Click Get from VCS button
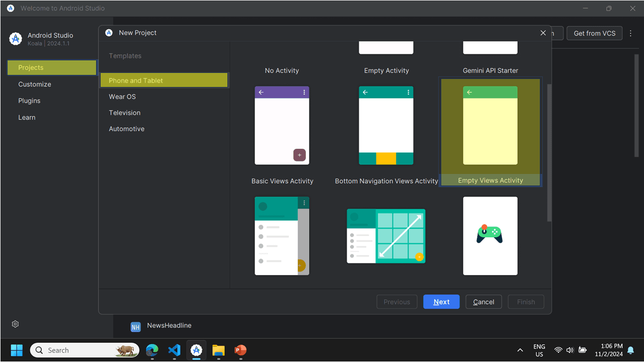 pos(595,33)
